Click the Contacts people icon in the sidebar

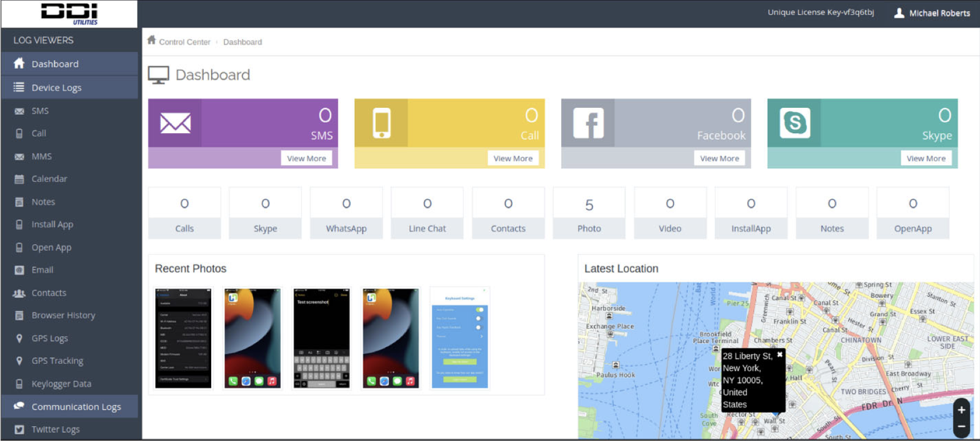pos(20,293)
